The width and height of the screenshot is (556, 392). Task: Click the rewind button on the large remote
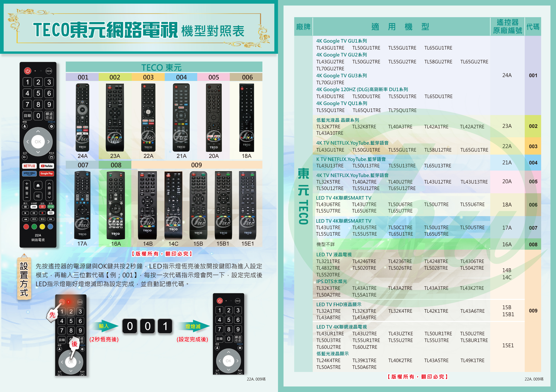click(25, 219)
